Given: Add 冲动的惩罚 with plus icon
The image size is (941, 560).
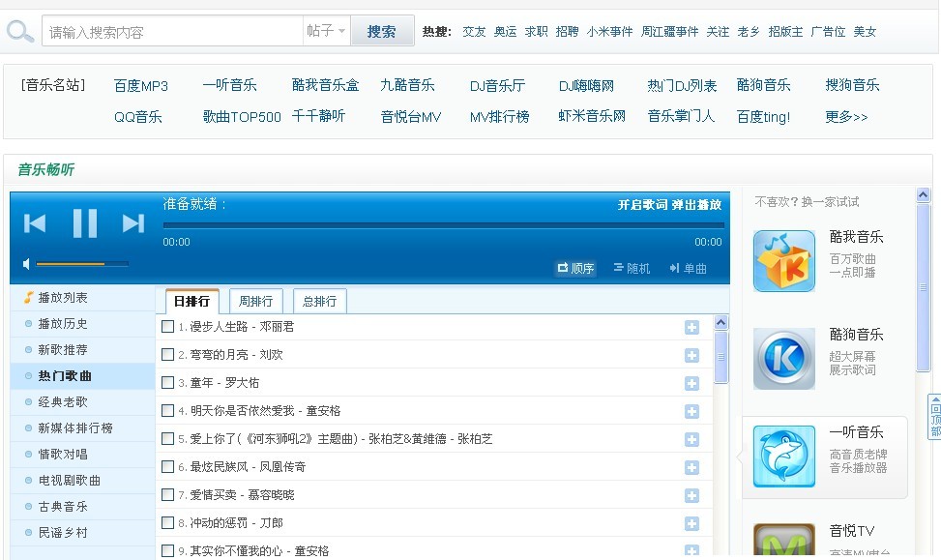Looking at the screenshot, I should (x=691, y=523).
